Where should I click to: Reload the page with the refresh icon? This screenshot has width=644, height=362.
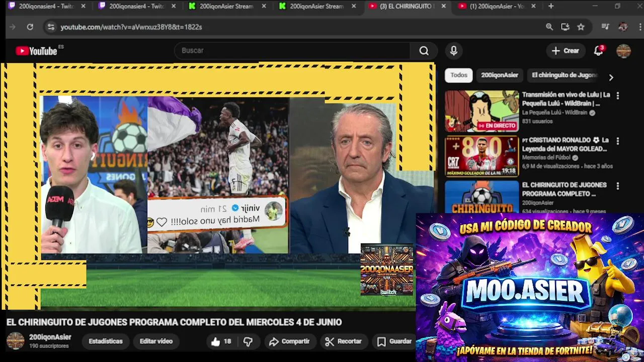(30, 27)
